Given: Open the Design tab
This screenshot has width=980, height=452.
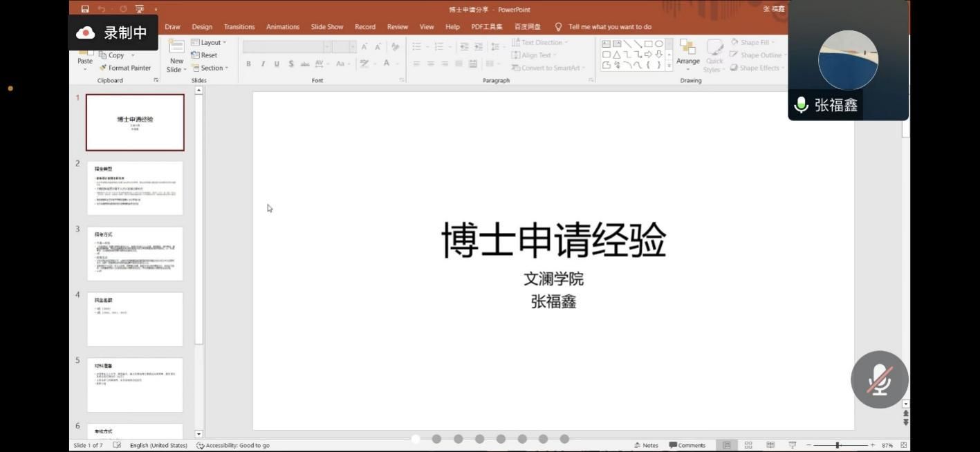Looking at the screenshot, I should [x=202, y=27].
